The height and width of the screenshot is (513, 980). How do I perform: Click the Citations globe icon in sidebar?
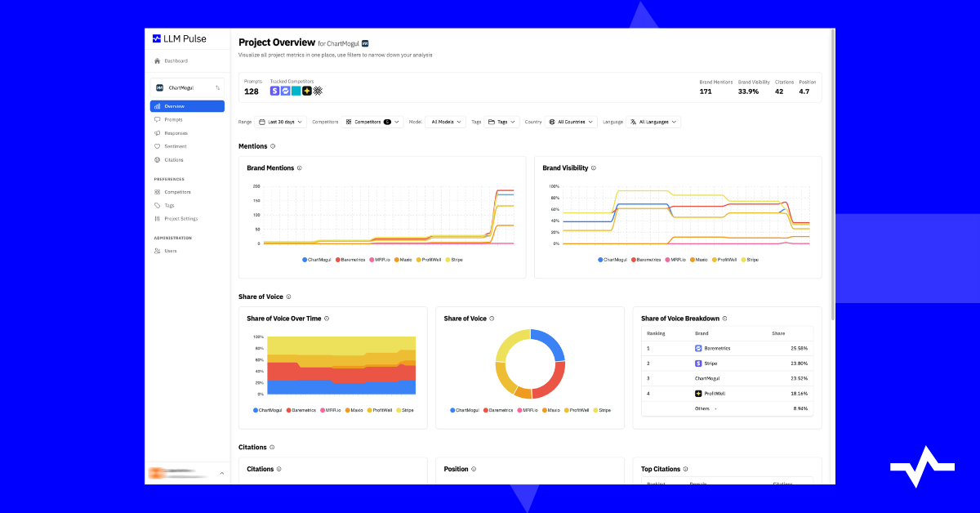tap(157, 160)
